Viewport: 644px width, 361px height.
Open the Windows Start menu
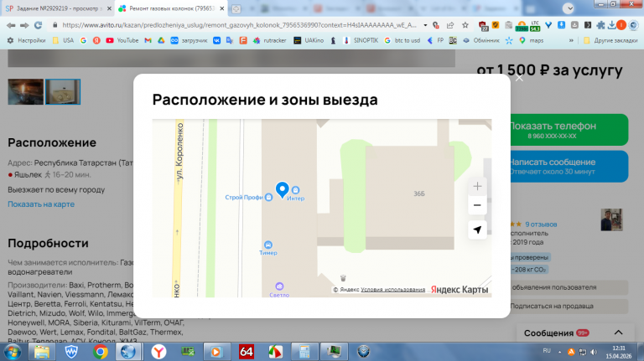click(x=13, y=352)
